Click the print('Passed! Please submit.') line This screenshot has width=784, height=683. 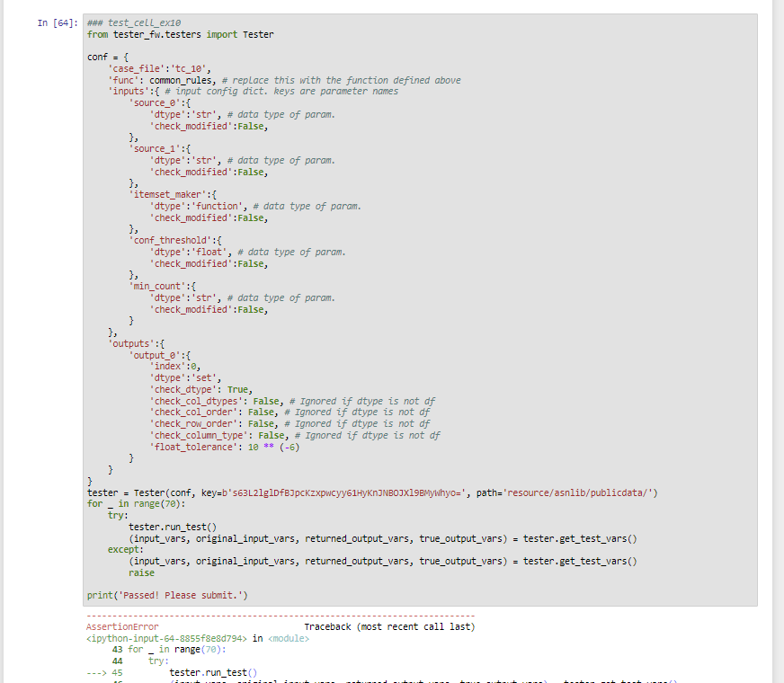click(167, 596)
